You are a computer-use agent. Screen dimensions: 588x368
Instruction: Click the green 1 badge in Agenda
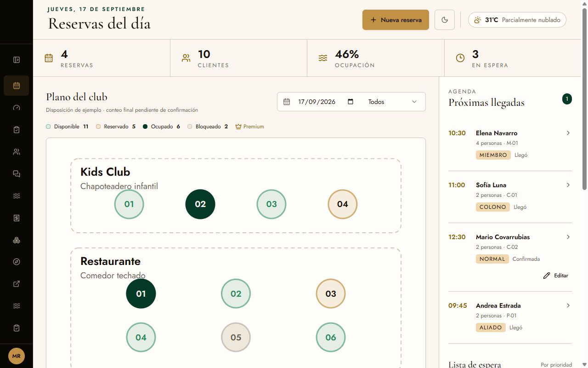567,99
